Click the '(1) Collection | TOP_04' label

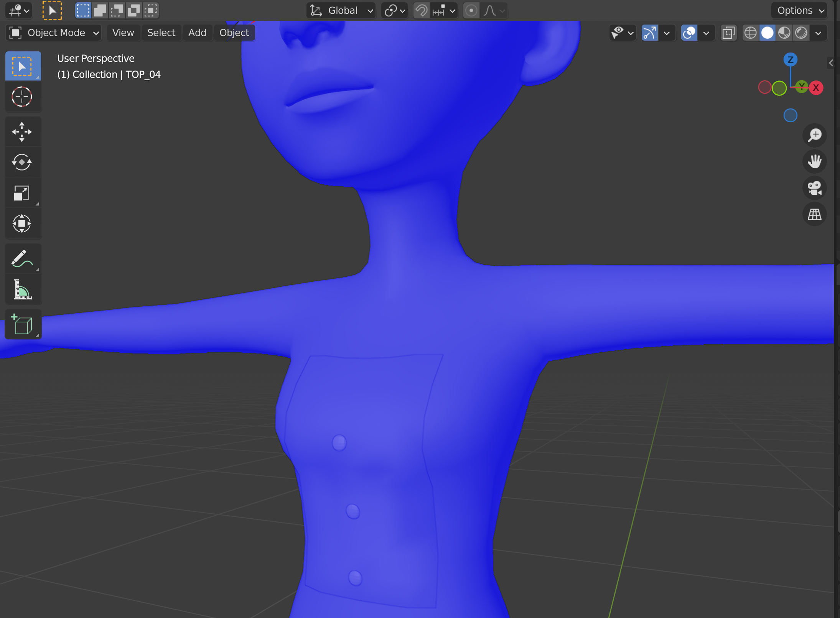(x=109, y=74)
